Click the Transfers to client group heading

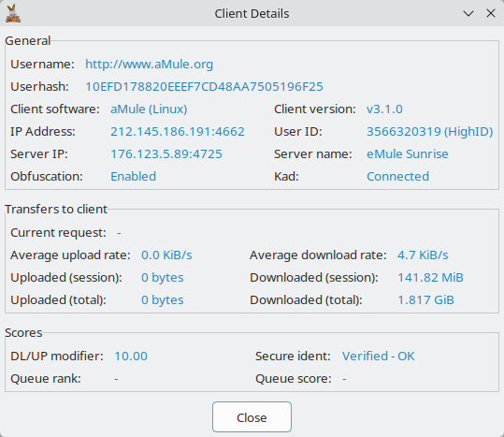click(x=56, y=209)
